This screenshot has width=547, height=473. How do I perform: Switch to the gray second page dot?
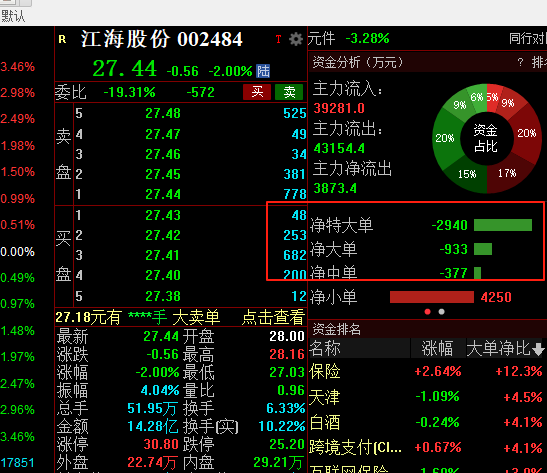441,311
